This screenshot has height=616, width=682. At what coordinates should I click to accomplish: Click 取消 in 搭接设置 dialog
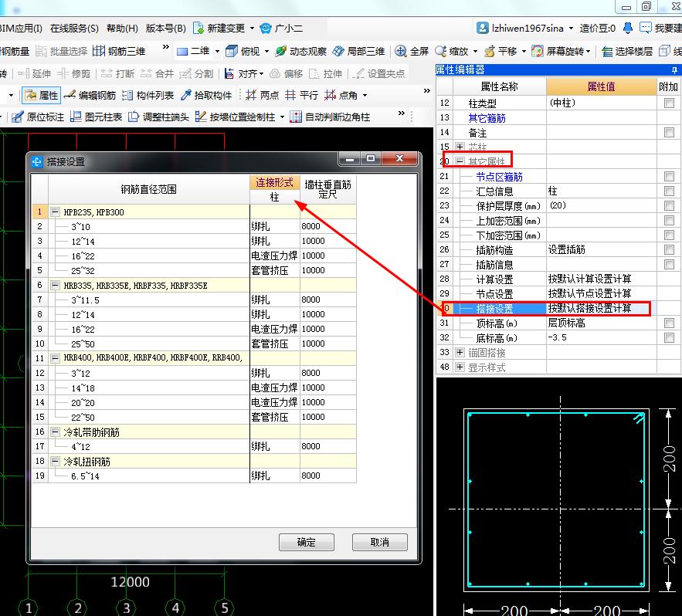380,542
